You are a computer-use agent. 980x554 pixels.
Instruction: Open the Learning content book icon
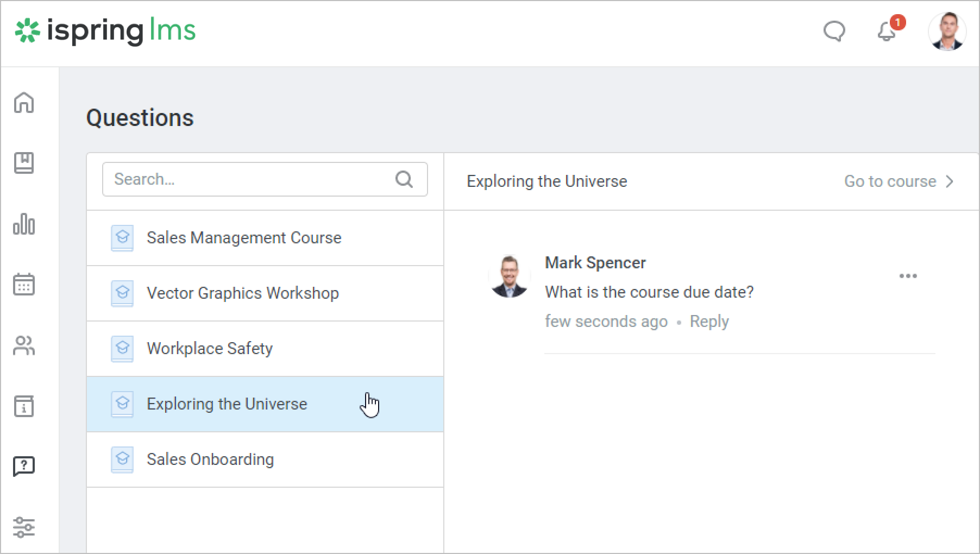click(24, 163)
